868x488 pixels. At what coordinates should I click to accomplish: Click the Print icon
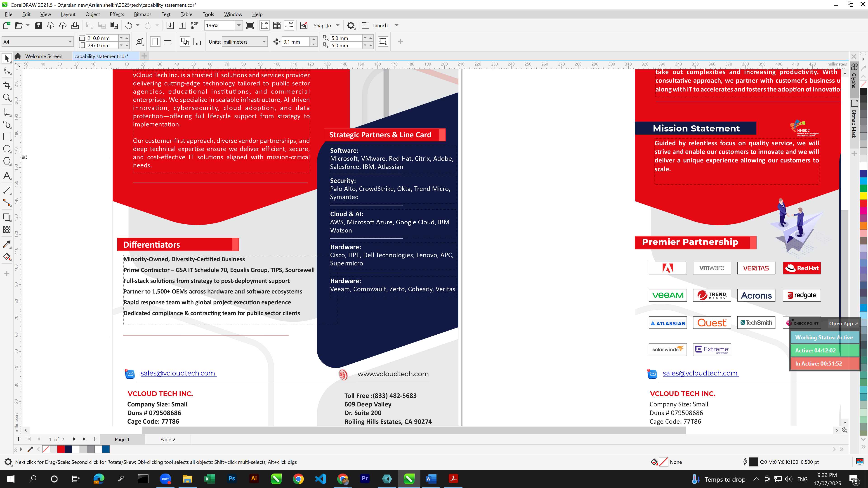(x=75, y=26)
